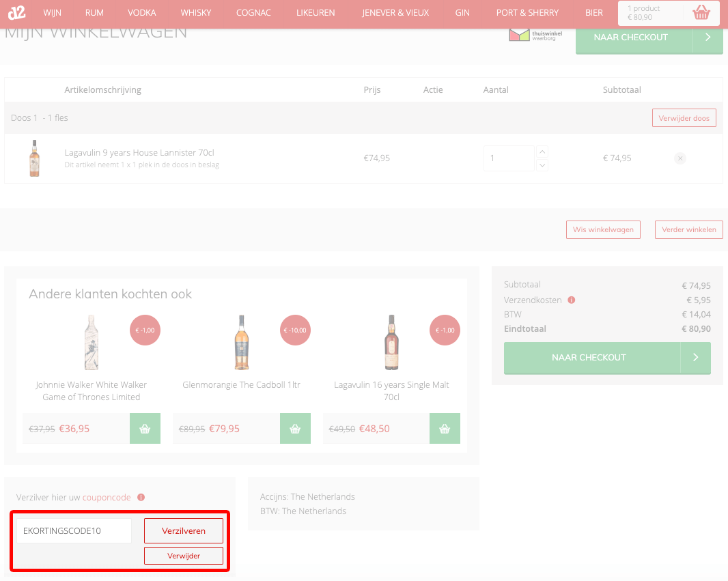This screenshot has height=581, width=728.
Task: Click top NAAR CHECKOUT button
Action: 649,40
